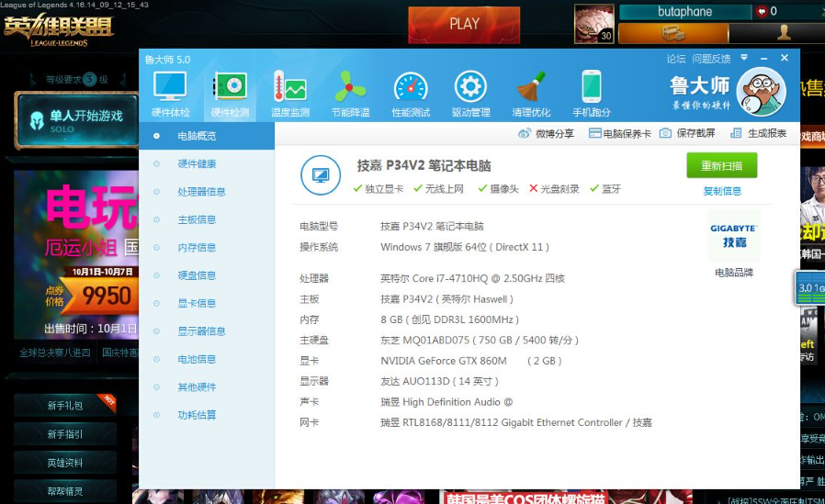
Task: Click 帮帮精灵 button in League client
Action: tap(65, 491)
